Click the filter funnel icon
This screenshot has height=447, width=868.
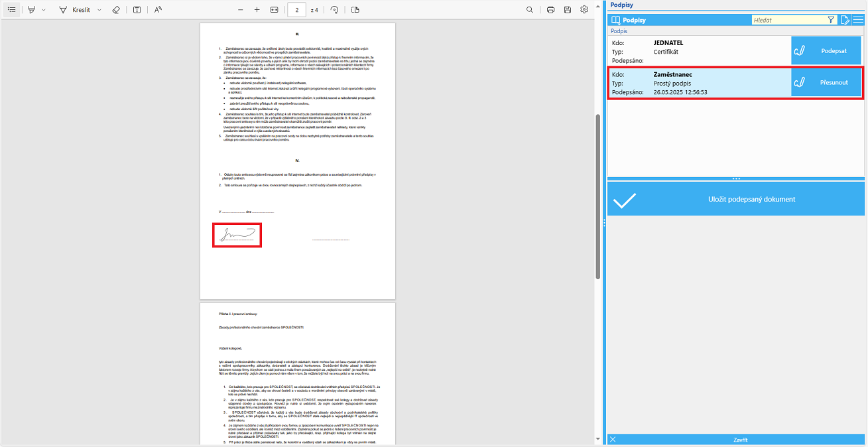[x=832, y=20]
